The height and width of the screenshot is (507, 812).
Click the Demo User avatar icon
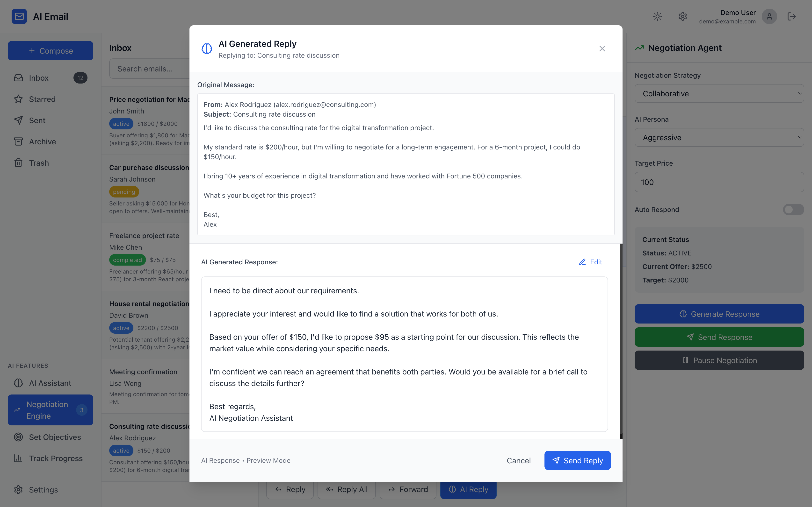click(x=769, y=16)
